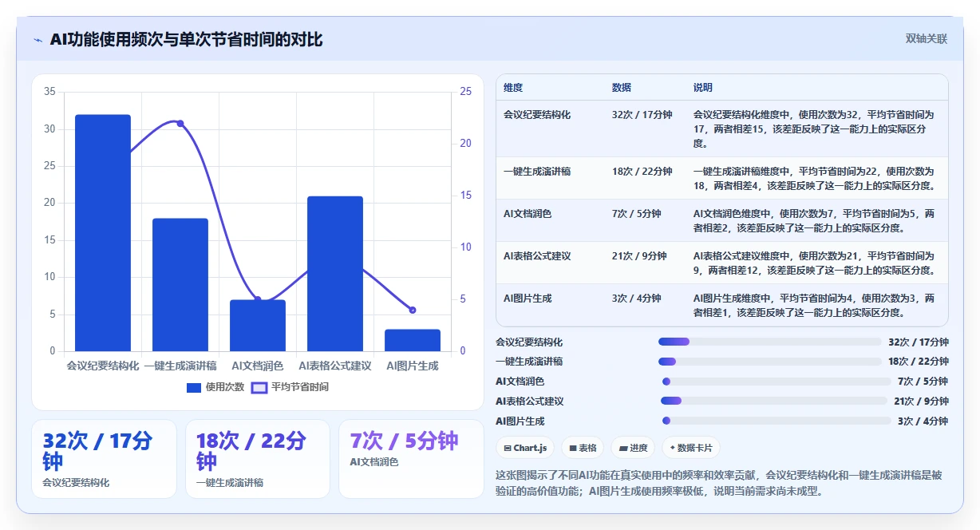Click the summary paragraph below the chips
The height and width of the screenshot is (530, 980).
coord(719,483)
